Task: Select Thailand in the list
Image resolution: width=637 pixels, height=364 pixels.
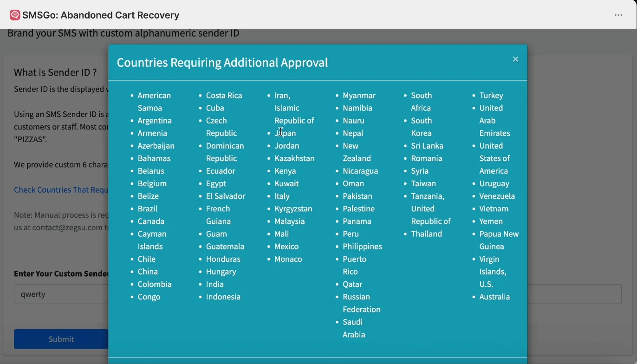Action: 427,234
